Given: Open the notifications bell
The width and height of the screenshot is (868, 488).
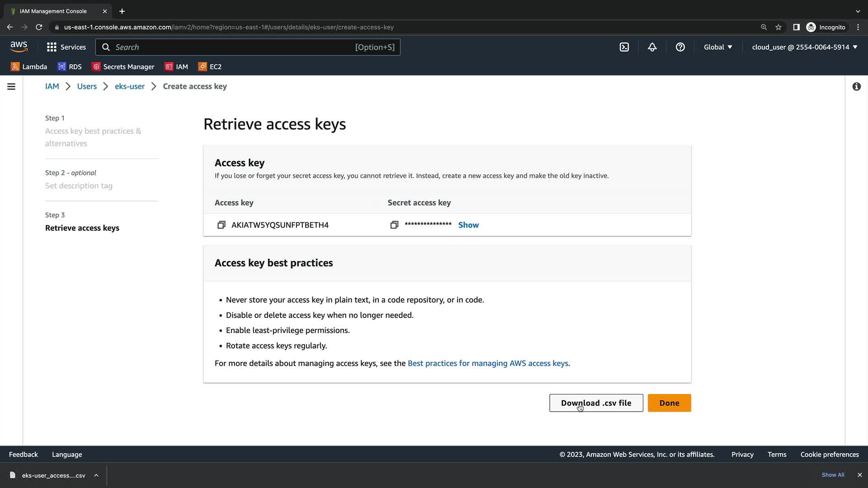Looking at the screenshot, I should (x=652, y=47).
